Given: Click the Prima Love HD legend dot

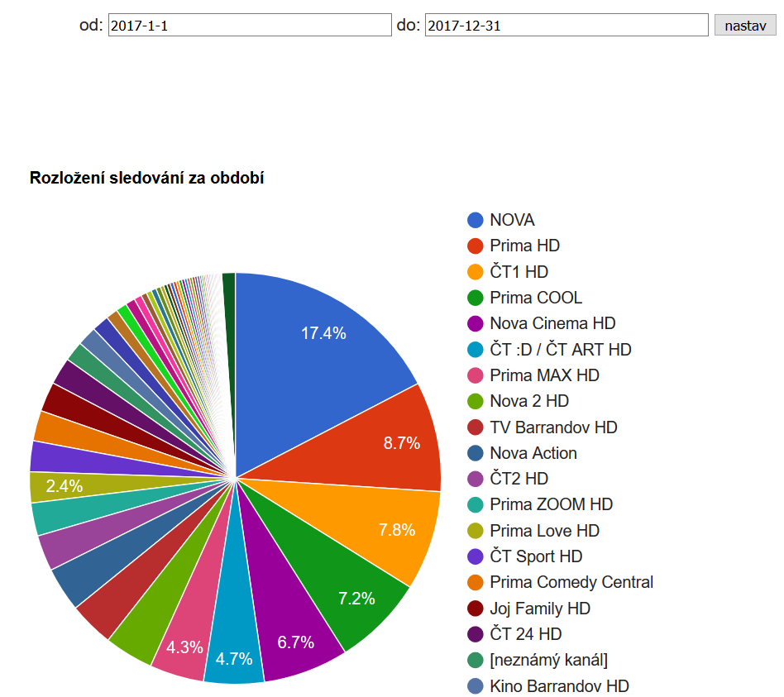Looking at the screenshot, I should (x=475, y=531).
